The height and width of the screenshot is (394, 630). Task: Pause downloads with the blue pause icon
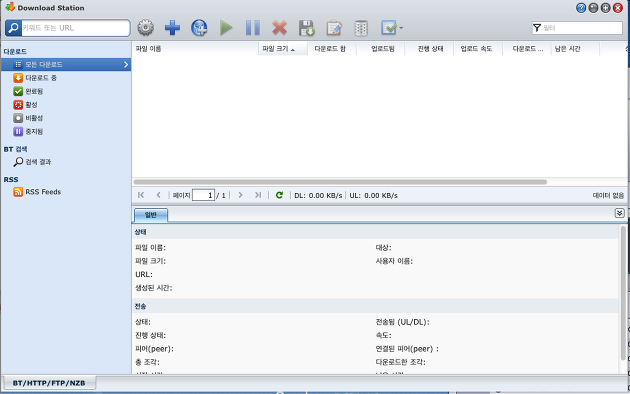coord(253,28)
